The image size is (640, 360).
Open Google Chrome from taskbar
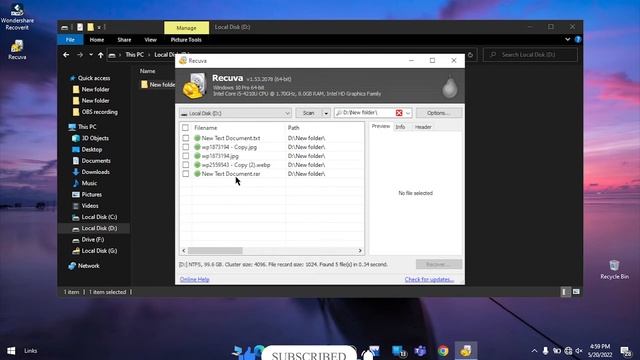click(x=443, y=351)
